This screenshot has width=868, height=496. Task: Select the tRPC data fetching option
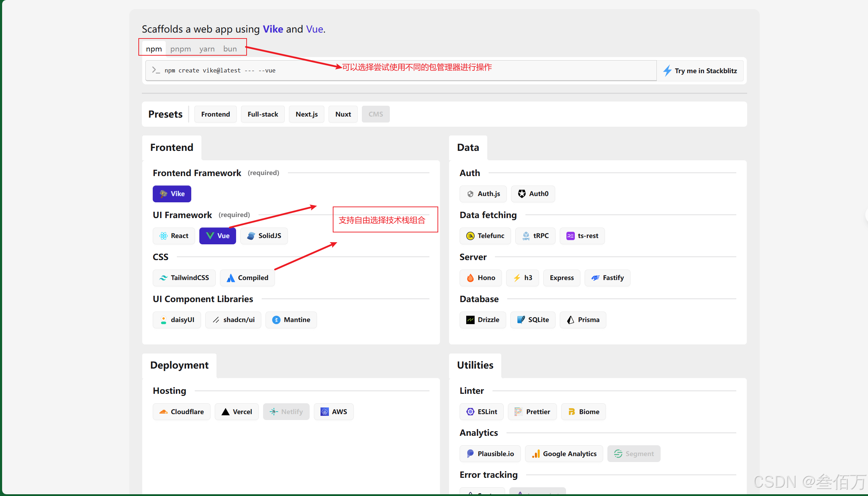(535, 236)
